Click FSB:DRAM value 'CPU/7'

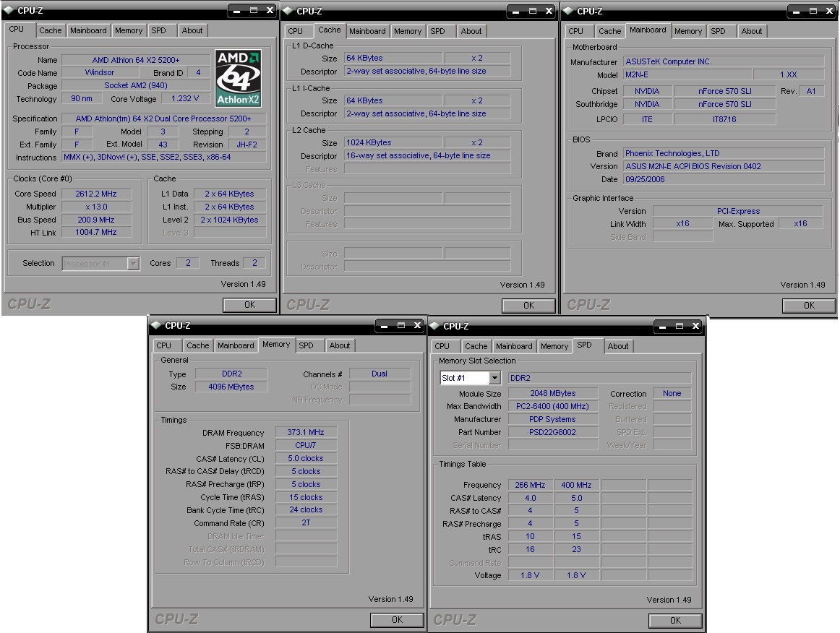click(x=306, y=445)
